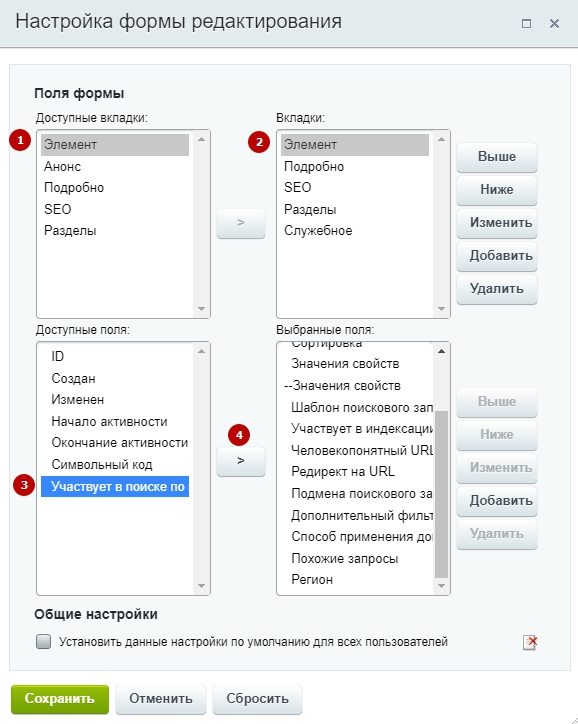Screen dimensions: 578x724
Task: Click Выше button for tabs
Action: 497,157
